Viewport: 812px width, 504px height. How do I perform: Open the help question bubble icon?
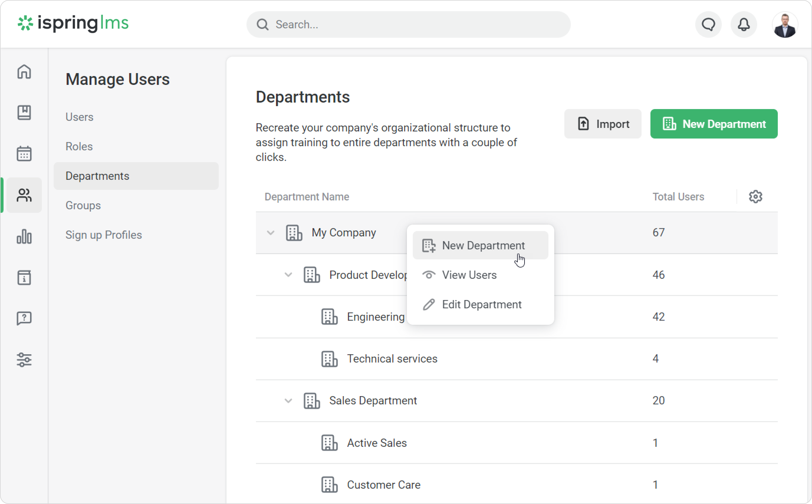click(x=24, y=318)
